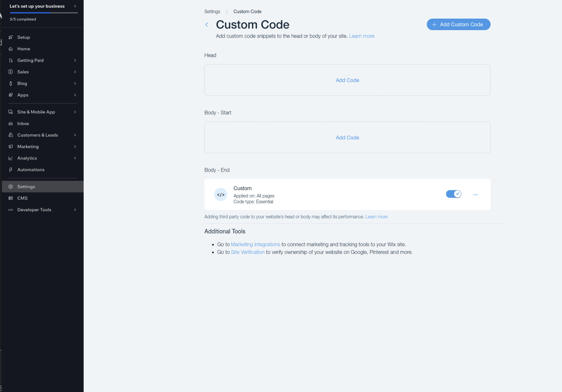This screenshot has height=392, width=562.
Task: Click the Custom snippet code icon
Action: (220, 194)
